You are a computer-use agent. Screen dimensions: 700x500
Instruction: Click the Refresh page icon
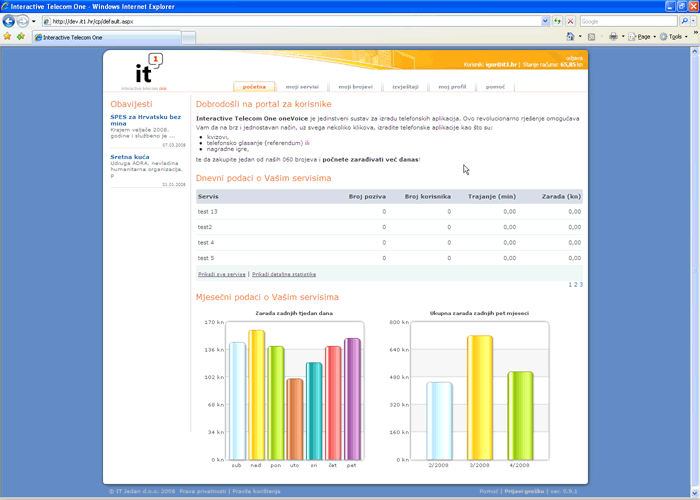pos(558,20)
